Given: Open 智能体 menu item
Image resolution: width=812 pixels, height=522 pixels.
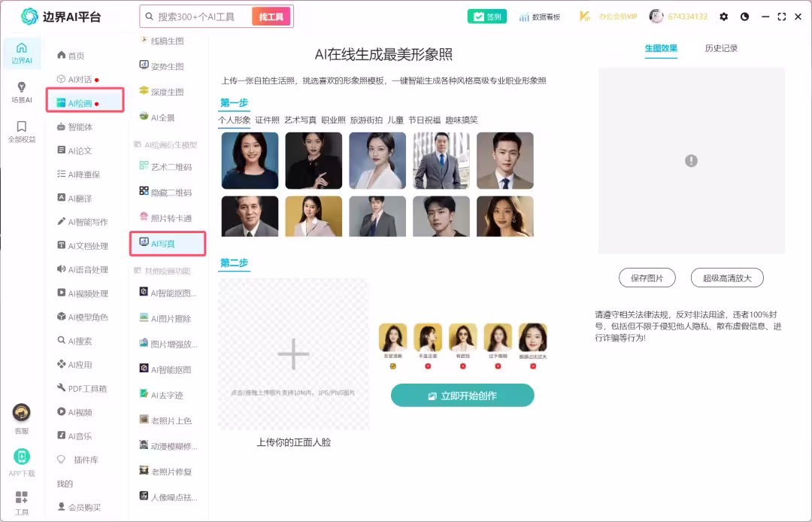Looking at the screenshot, I should (x=75, y=127).
